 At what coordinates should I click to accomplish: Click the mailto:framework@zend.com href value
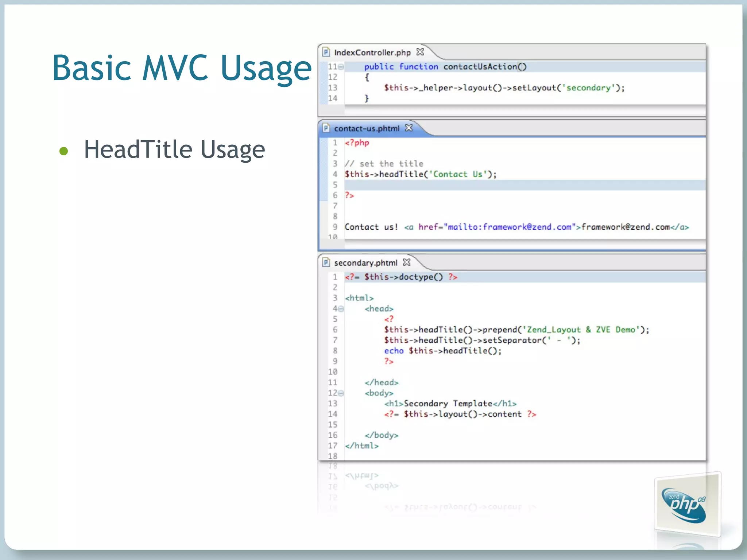pos(510,227)
